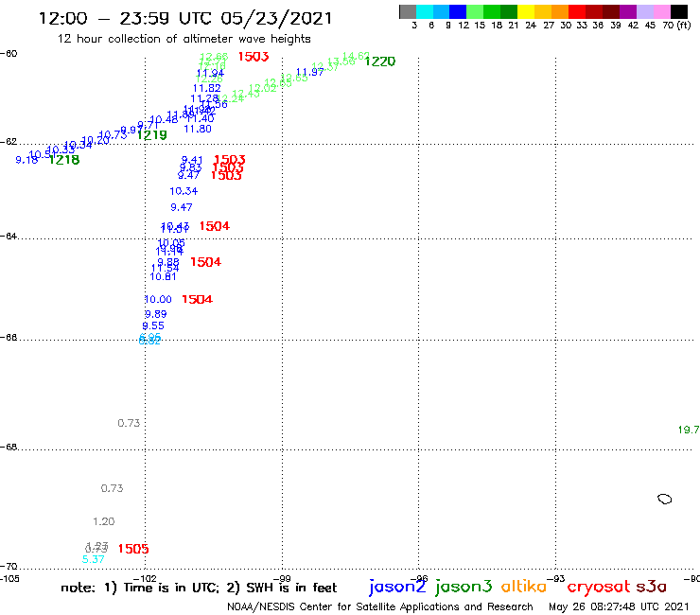Click the red time label 1505
700x615 pixels.
point(133,549)
